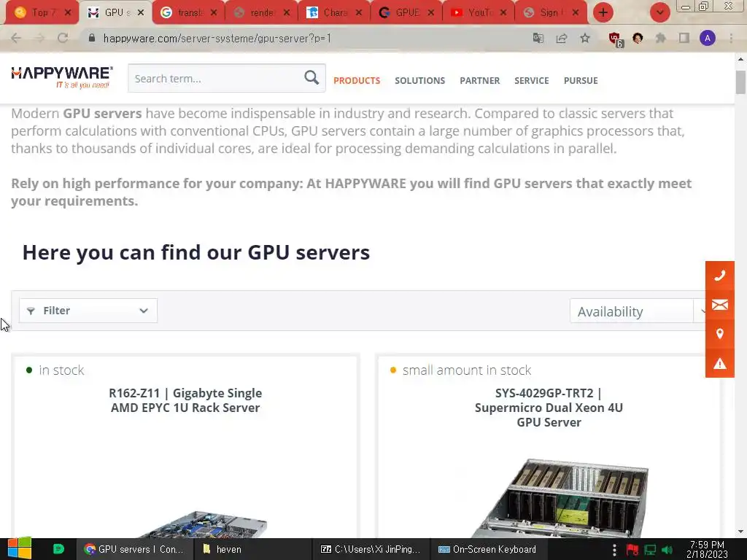Click 'small amount in stock' status text
Viewport: 747px width, 560px height.
click(466, 370)
